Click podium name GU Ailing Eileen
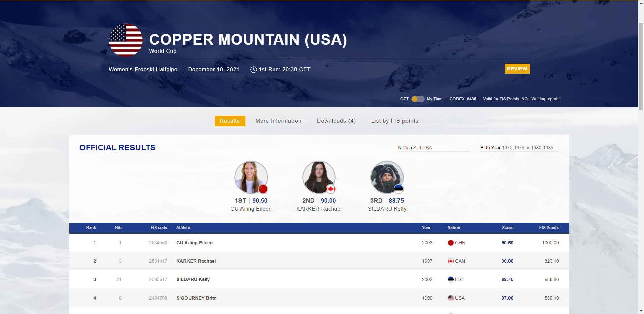 pyautogui.click(x=251, y=209)
